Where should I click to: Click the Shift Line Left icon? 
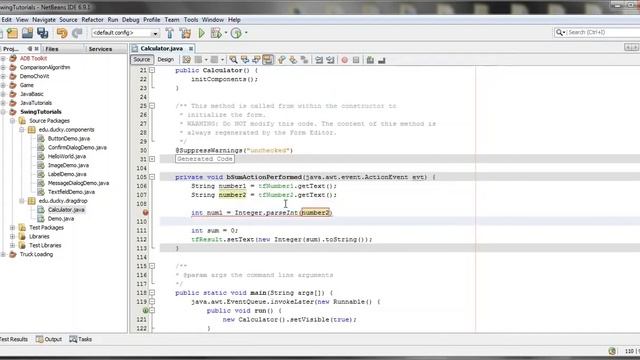[319, 60]
